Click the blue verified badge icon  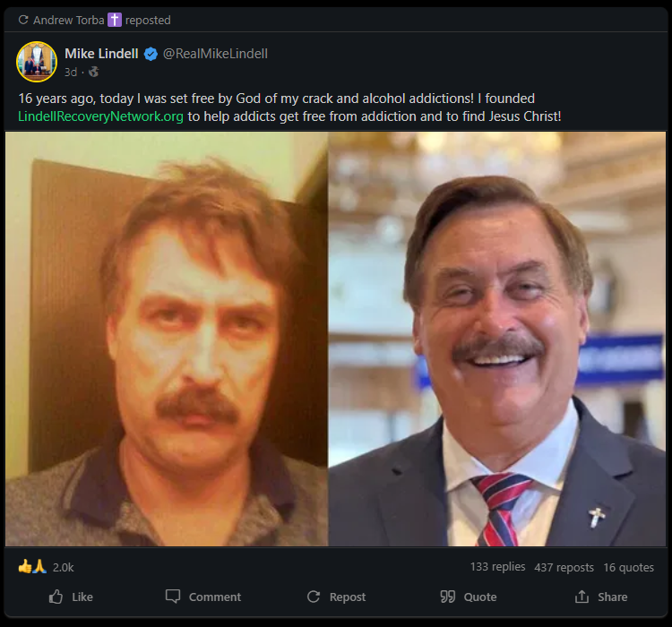point(151,54)
